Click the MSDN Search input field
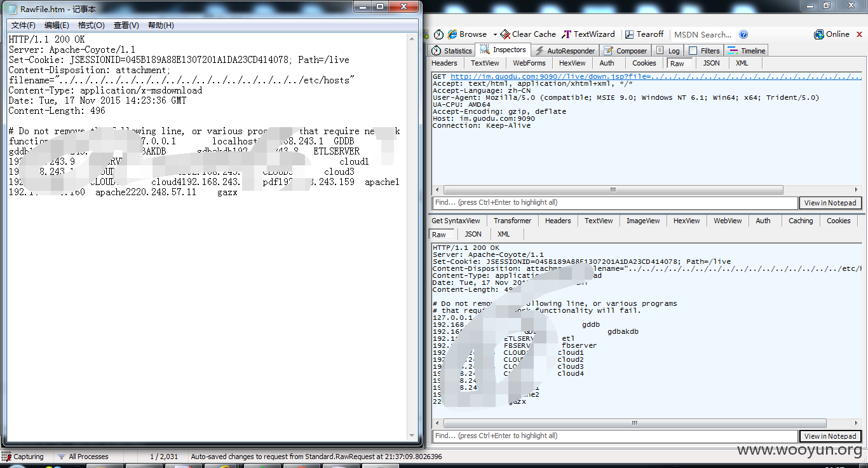The height and width of the screenshot is (468, 868). click(x=703, y=34)
